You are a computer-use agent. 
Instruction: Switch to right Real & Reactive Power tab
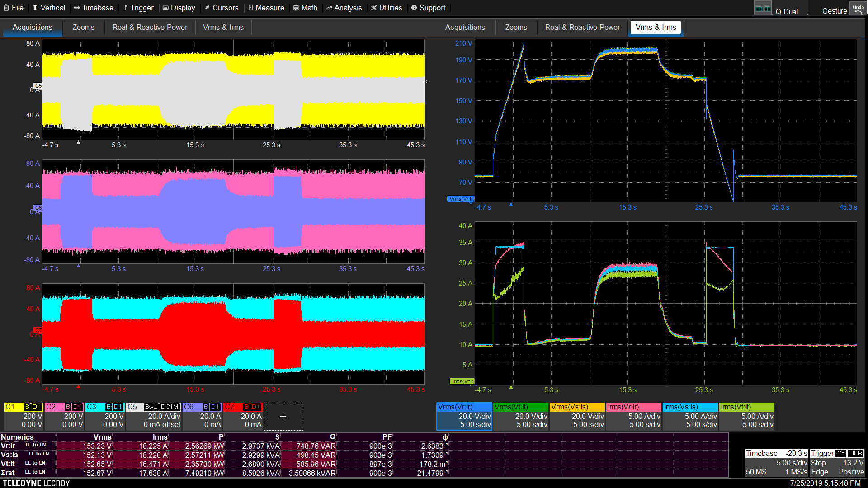coord(582,27)
